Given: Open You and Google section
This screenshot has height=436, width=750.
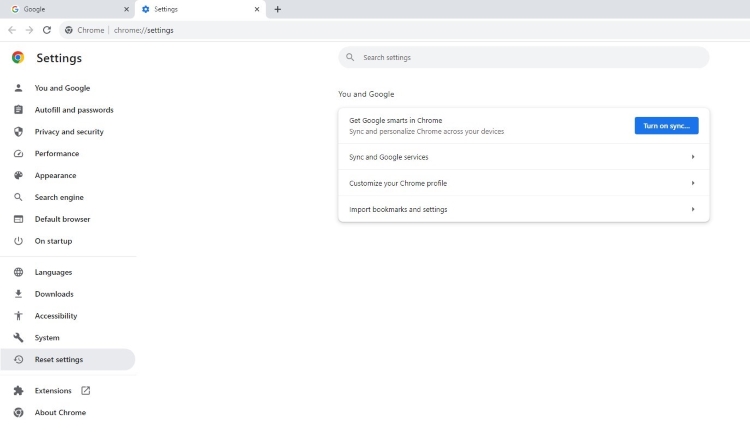Looking at the screenshot, I should 68,88.
